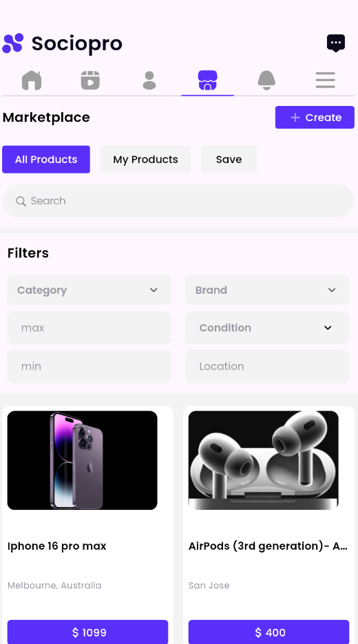
Task: Open the AirPods product thumbnail
Action: pyautogui.click(x=264, y=460)
